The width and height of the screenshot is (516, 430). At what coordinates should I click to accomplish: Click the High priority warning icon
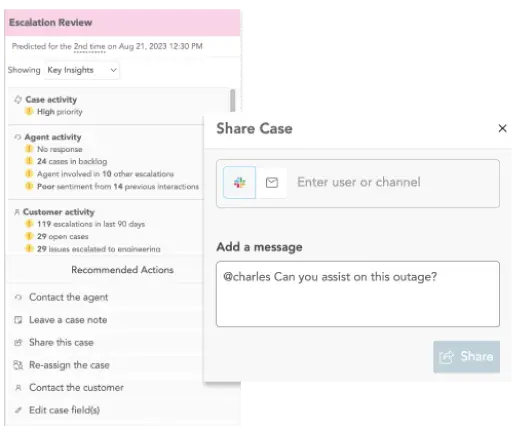click(29, 111)
